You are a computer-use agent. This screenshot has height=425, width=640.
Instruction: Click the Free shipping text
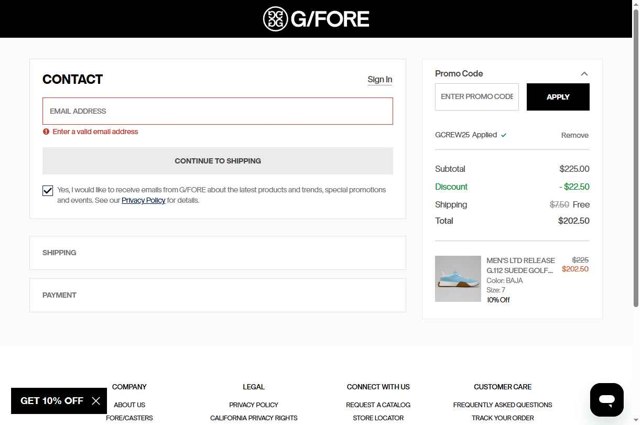pos(581,205)
